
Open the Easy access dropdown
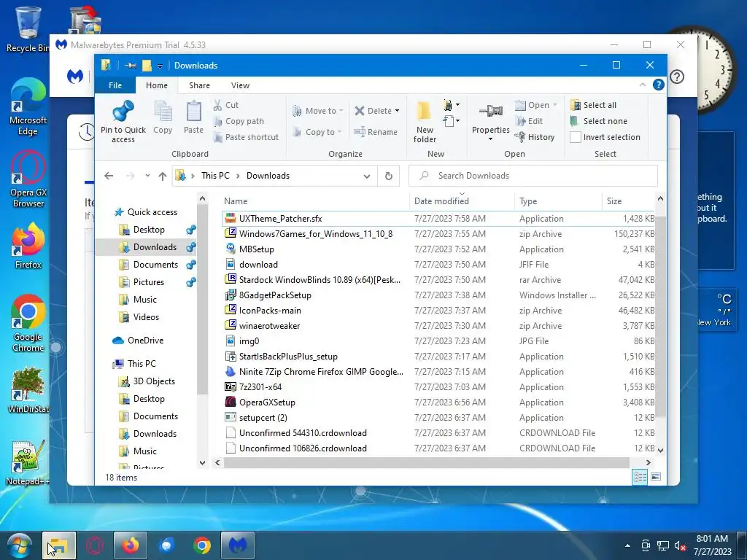coord(451,121)
